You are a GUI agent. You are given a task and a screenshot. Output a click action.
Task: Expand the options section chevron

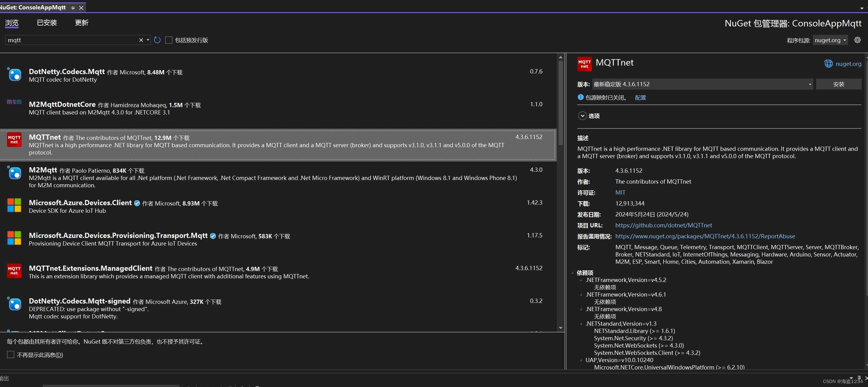tap(582, 116)
